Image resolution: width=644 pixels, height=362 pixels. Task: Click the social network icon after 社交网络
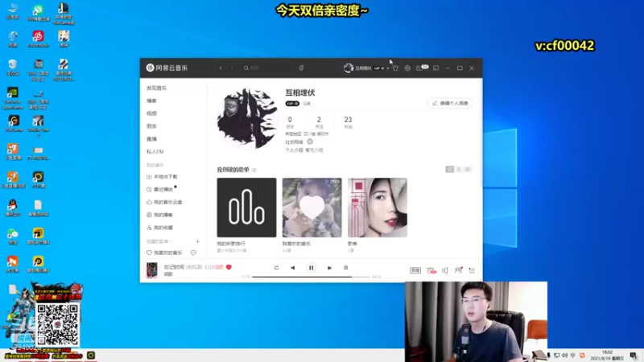[x=310, y=142]
